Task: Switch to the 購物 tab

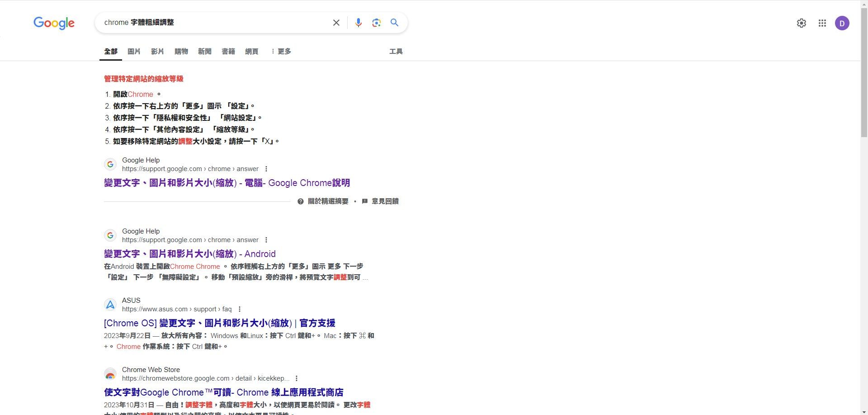Action: (x=181, y=52)
